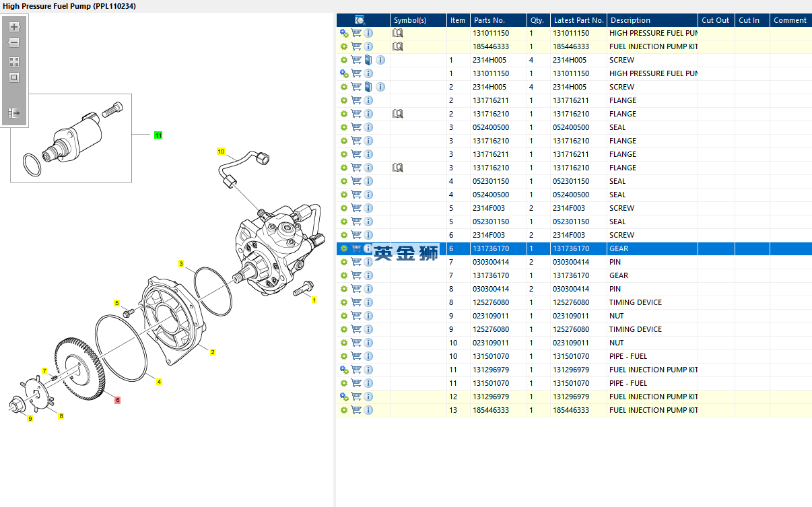Click the red highlighted callout 6 for gear
This screenshot has height=507, width=812.
(x=117, y=400)
